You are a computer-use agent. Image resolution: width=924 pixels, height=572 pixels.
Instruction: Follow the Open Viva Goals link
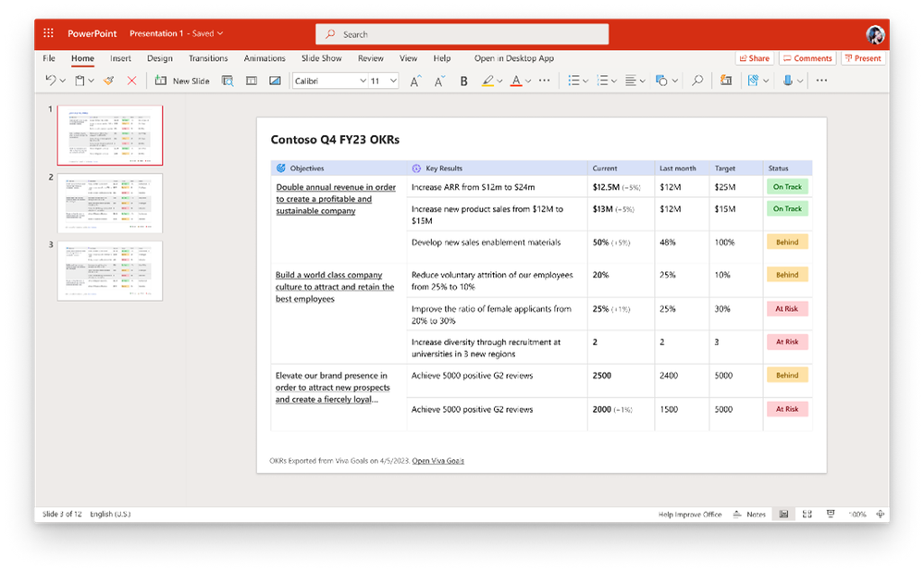coord(437,461)
